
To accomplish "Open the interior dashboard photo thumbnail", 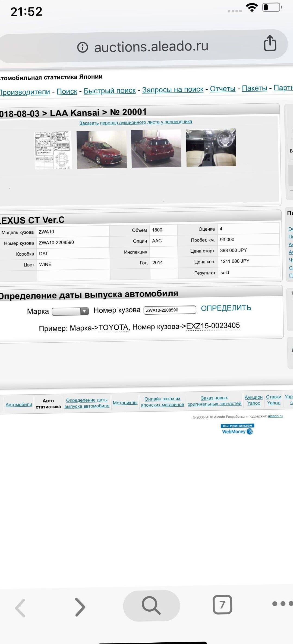I will [211, 147].
